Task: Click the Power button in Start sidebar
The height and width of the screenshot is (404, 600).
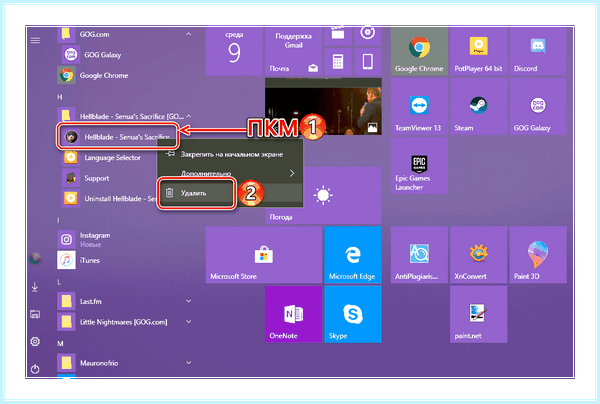Action: 35,369
